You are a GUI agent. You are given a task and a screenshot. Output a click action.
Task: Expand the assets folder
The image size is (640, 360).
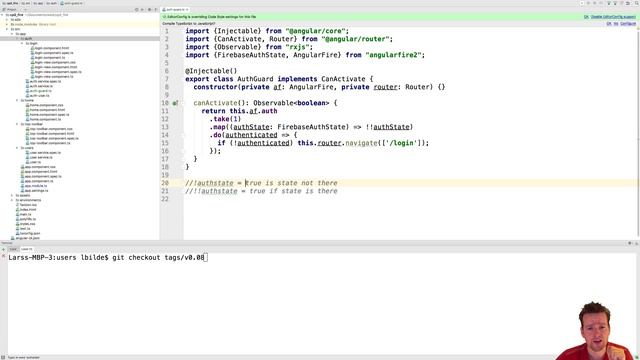click(12, 196)
